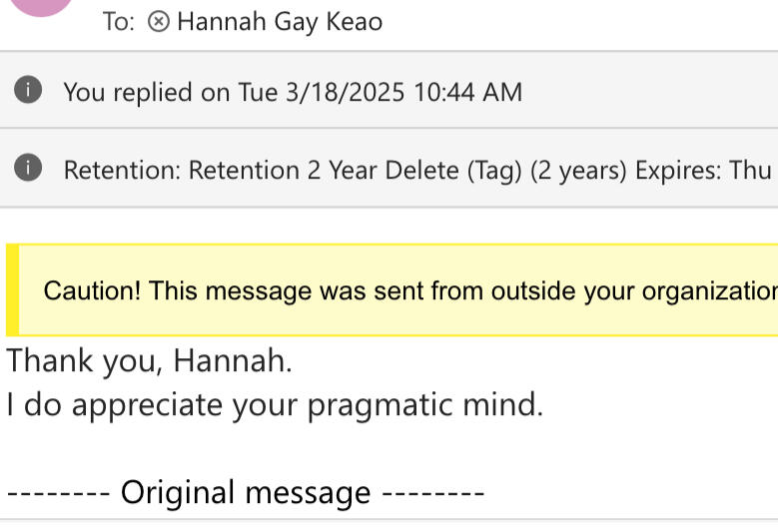
Task: Click the word "appreciate" in the message body
Action: tap(148, 406)
